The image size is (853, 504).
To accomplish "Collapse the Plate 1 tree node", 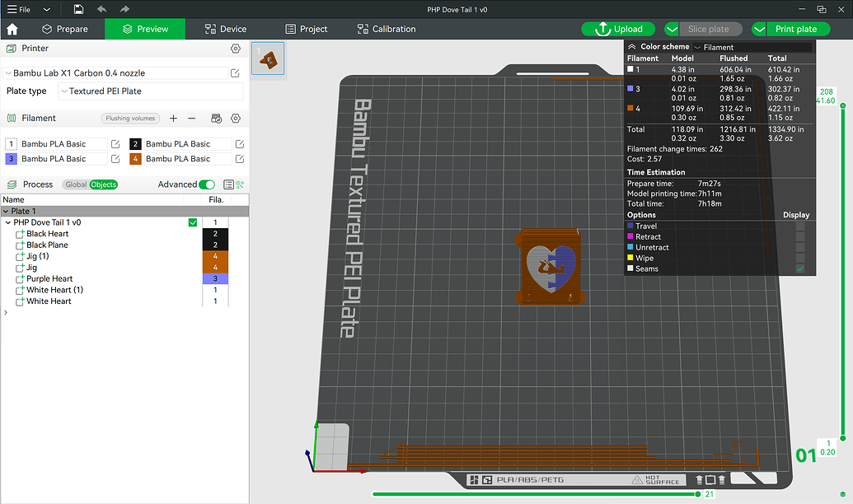I will pos(6,211).
